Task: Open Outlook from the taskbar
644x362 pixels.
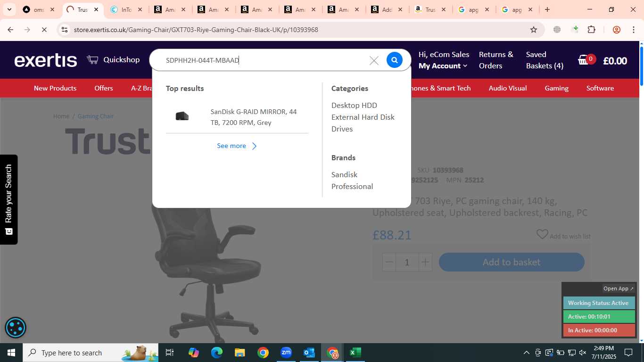Action: coord(309,353)
